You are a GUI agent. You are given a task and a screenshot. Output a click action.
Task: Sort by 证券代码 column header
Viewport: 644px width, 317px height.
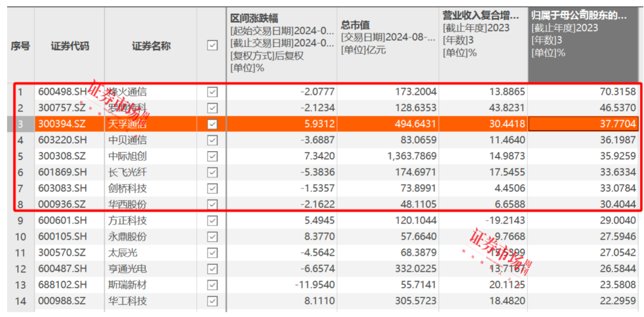tap(69, 46)
